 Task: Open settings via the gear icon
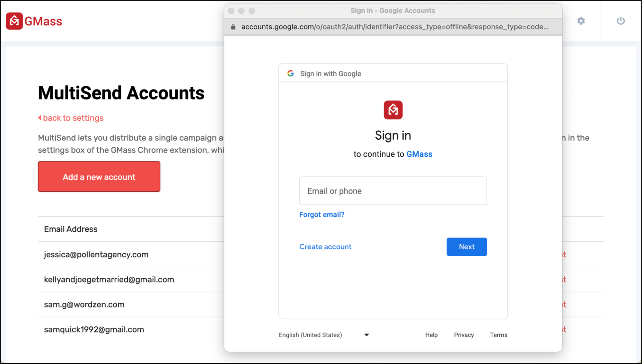coord(581,21)
